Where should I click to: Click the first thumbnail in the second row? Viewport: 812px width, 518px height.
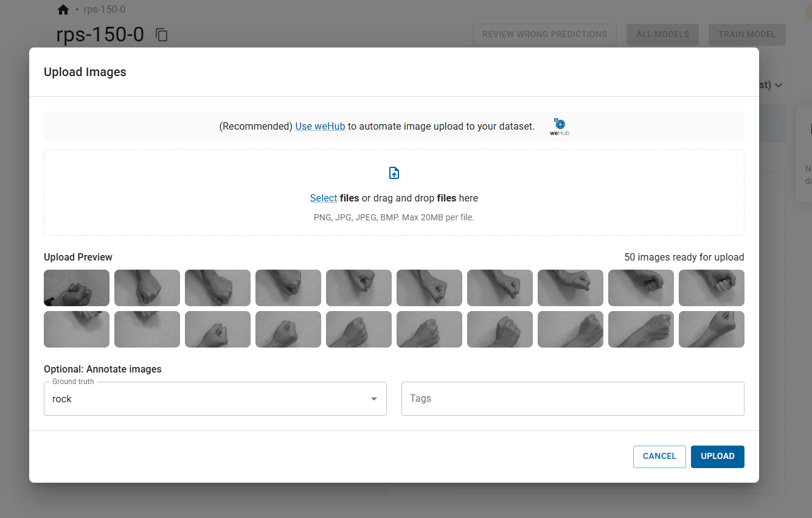[77, 329]
